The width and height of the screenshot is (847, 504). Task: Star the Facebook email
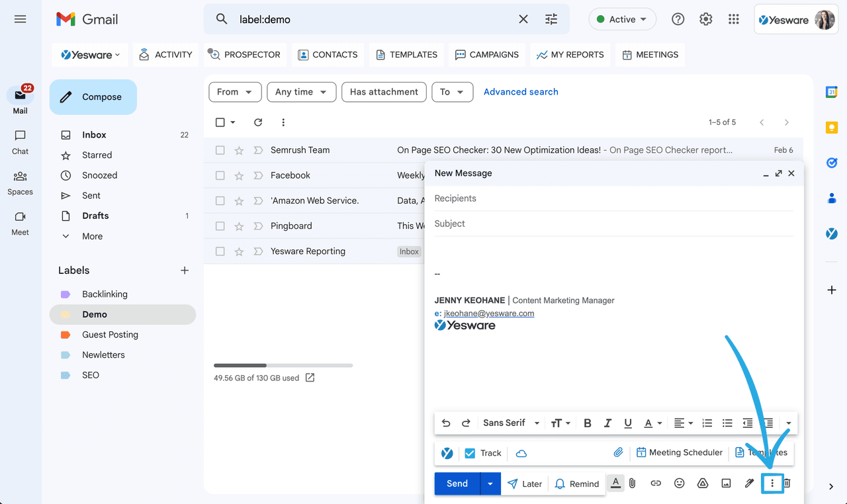pyautogui.click(x=239, y=175)
